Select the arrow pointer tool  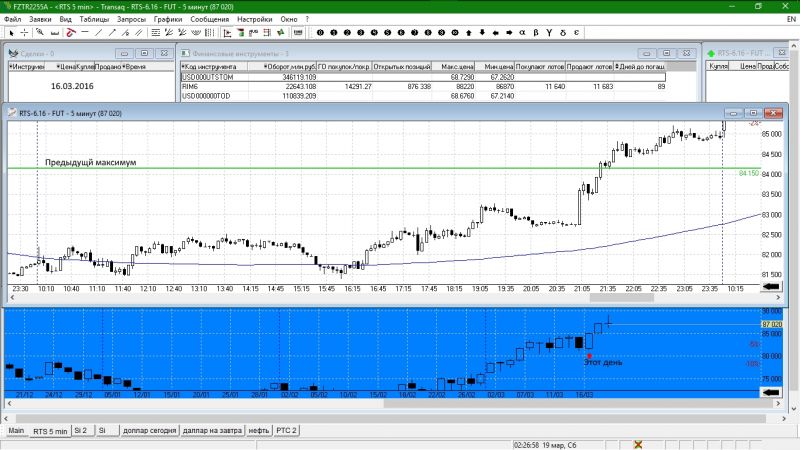point(11,33)
